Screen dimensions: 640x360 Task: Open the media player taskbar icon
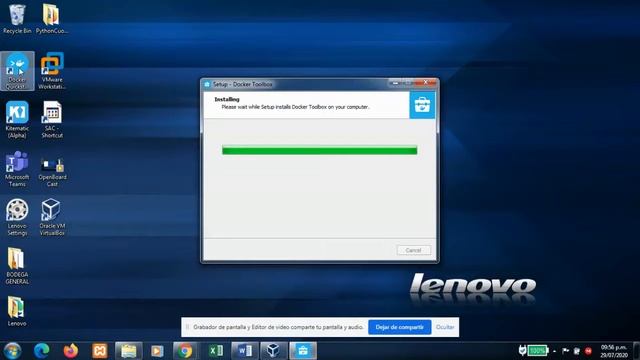point(157,351)
